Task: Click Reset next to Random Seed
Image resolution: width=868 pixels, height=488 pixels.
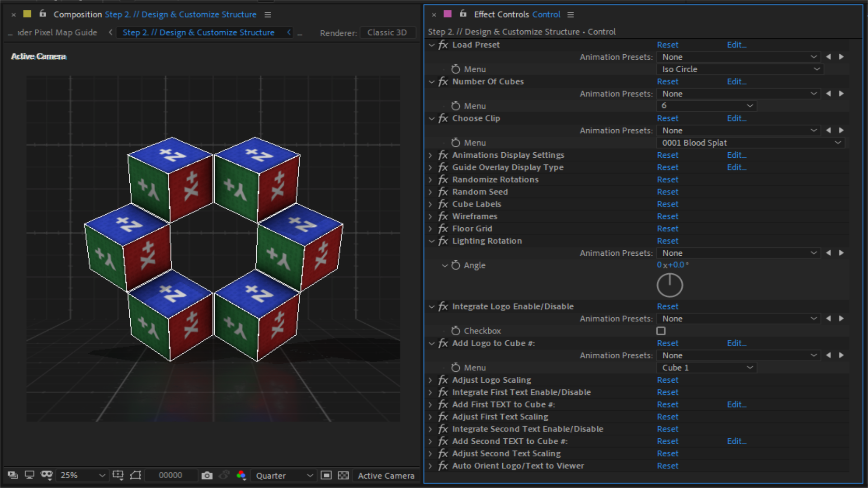Action: [668, 192]
